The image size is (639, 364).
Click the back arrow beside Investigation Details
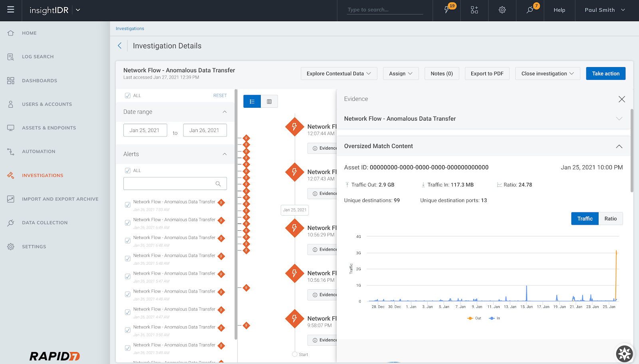(x=119, y=46)
